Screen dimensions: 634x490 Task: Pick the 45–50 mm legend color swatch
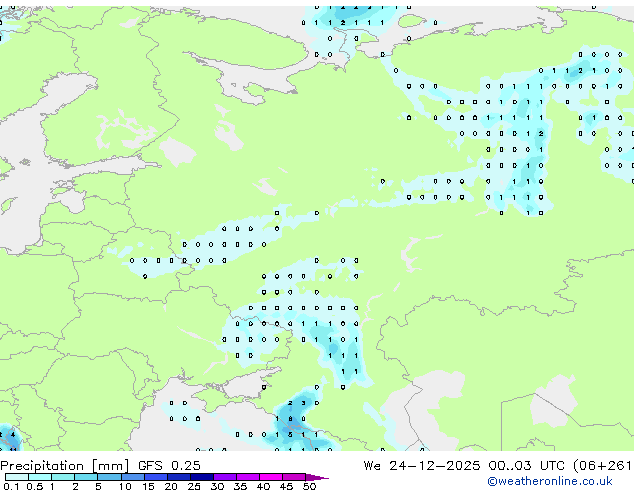pos(294,477)
